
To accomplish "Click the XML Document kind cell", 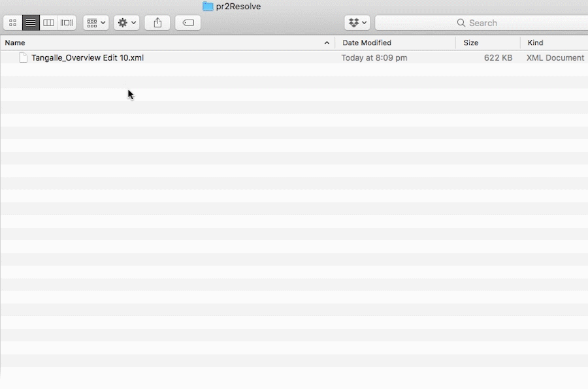I will point(555,57).
